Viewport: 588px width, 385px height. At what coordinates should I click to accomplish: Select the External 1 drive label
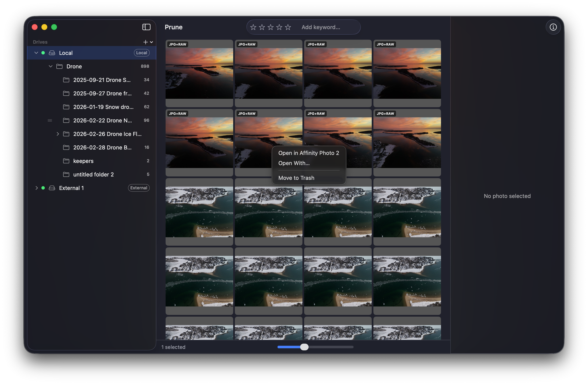[x=71, y=188]
